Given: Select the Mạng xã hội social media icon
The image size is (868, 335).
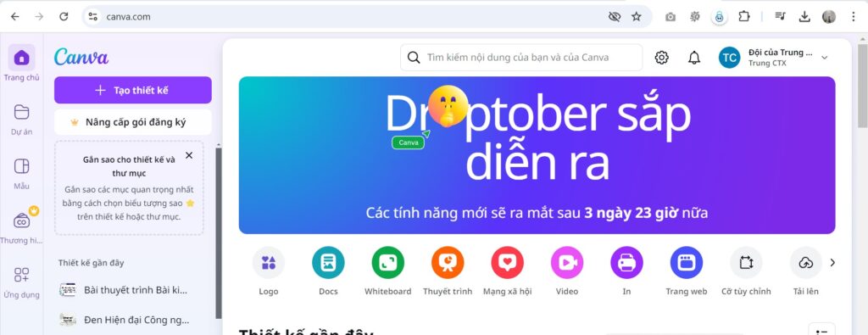Looking at the screenshot, I should 508,262.
